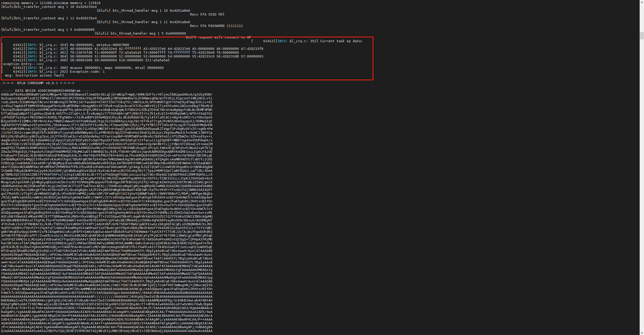Click the empty scrollbar track below the thumb

click(642, 178)
